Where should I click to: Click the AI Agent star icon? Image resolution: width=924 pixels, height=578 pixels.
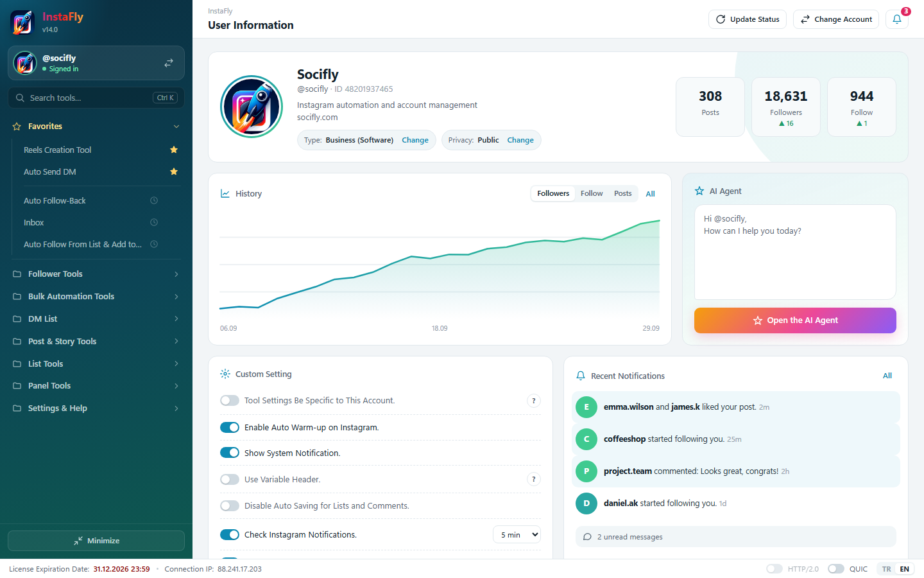[699, 191]
